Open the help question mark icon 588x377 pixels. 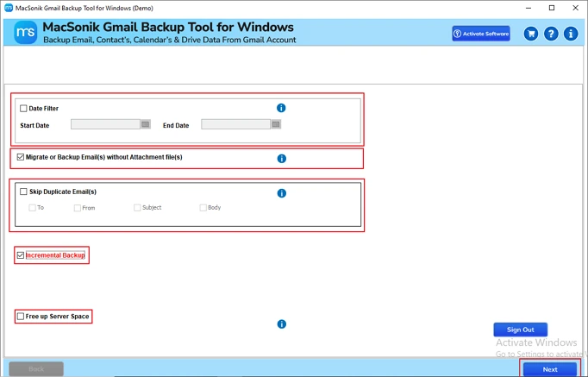(551, 34)
